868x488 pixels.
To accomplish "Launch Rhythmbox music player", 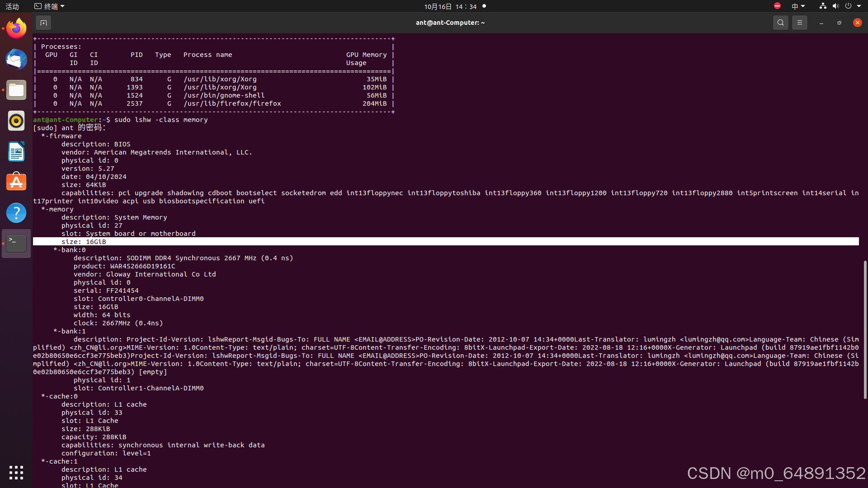I will pyautogui.click(x=16, y=121).
